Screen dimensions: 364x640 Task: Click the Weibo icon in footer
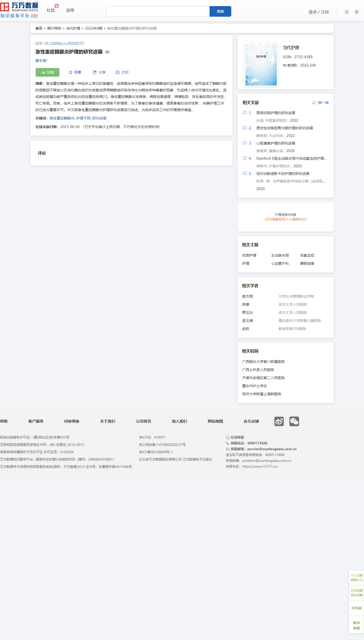point(279,421)
